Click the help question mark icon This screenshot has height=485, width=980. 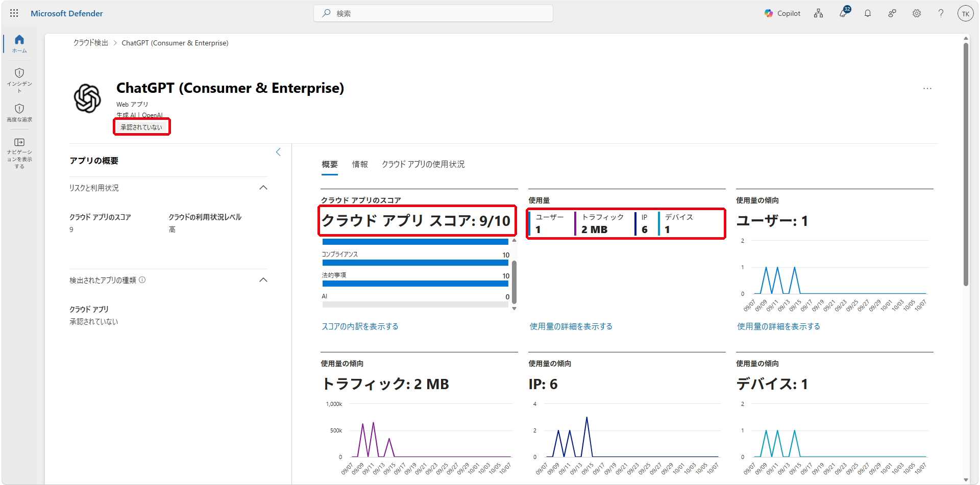tap(941, 13)
